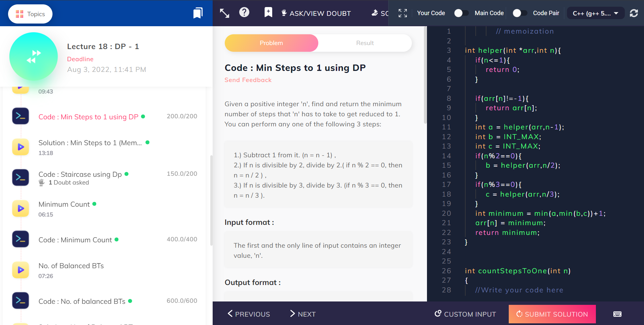Open 'Solution : Min Steps to 1 (Mem...' video

coord(90,143)
